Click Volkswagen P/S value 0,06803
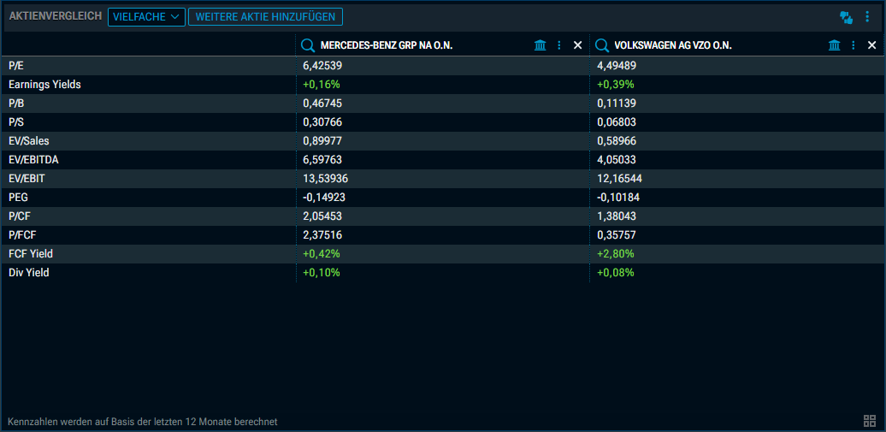Viewport: 886px width, 432px height. pos(616,122)
